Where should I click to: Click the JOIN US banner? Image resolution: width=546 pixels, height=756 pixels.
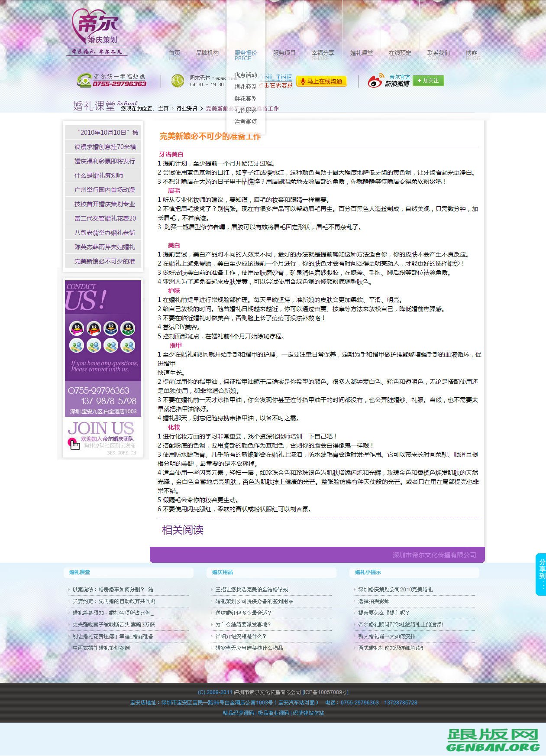[103, 437]
